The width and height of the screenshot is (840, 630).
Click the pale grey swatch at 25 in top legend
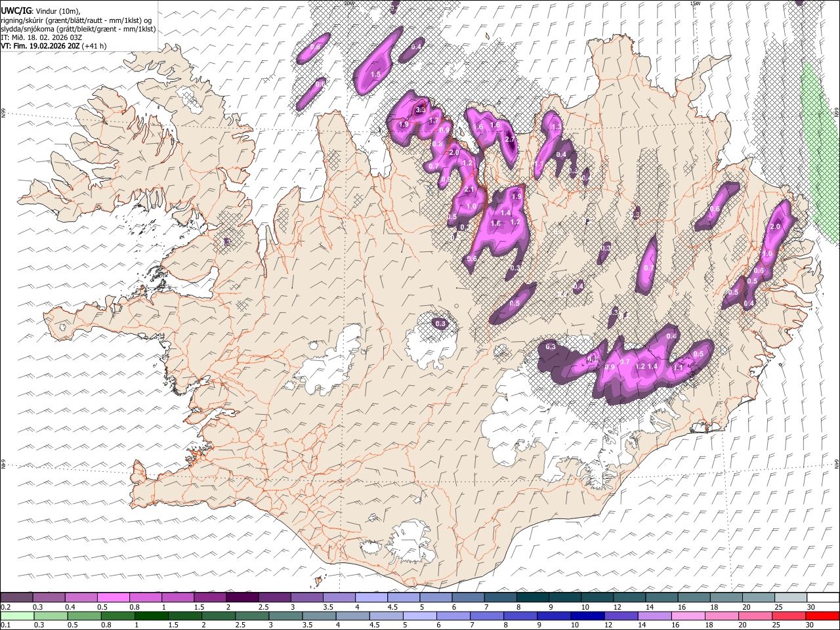point(791,598)
